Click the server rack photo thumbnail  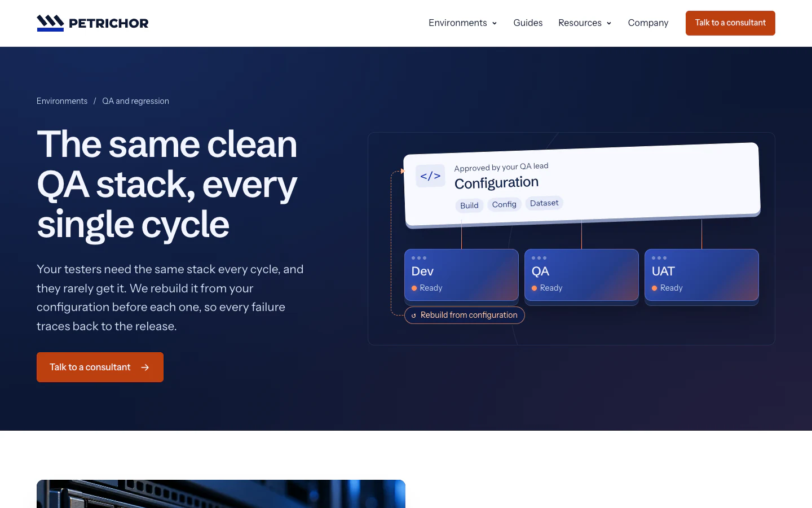click(x=221, y=494)
